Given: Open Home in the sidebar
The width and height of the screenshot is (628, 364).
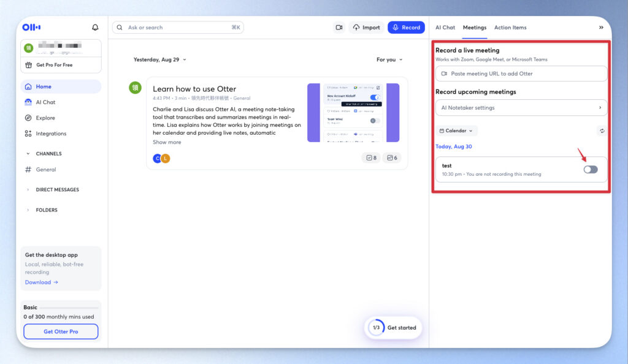Looking at the screenshot, I should pos(61,86).
